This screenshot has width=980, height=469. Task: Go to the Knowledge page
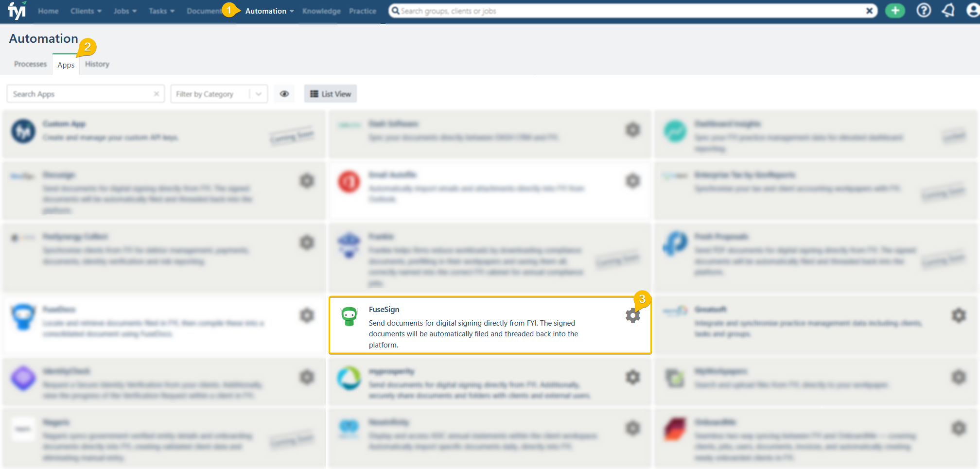pyautogui.click(x=321, y=11)
